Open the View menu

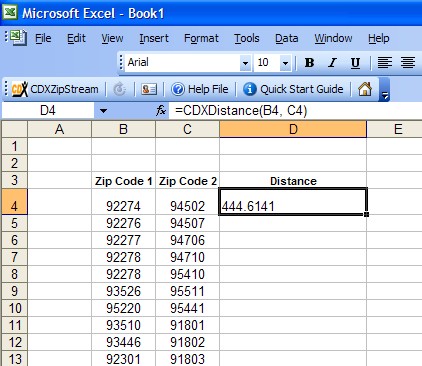click(112, 38)
